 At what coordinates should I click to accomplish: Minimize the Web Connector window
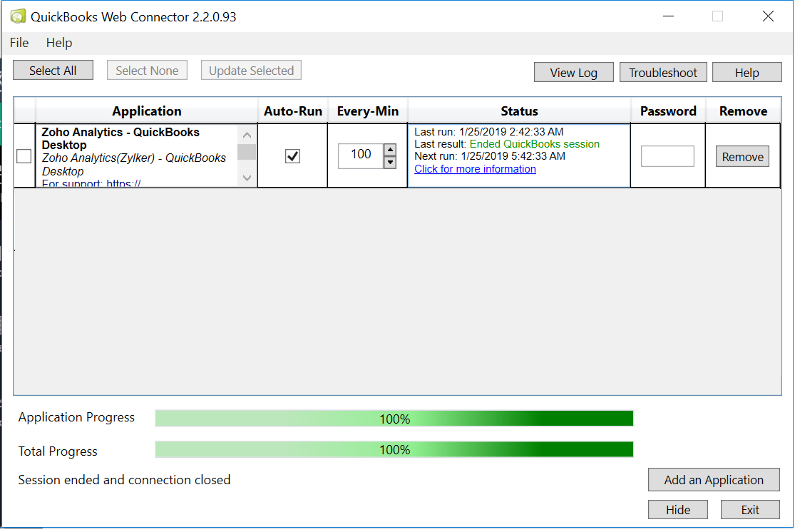[x=668, y=16]
